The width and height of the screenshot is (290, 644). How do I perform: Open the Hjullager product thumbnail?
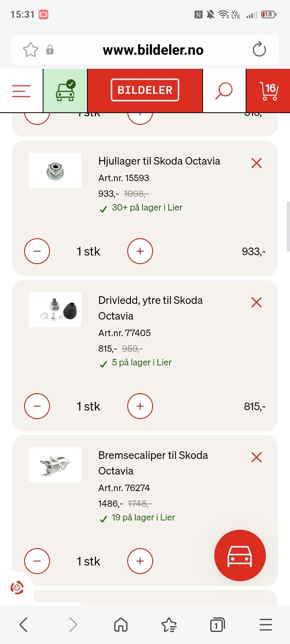pyautogui.click(x=55, y=171)
